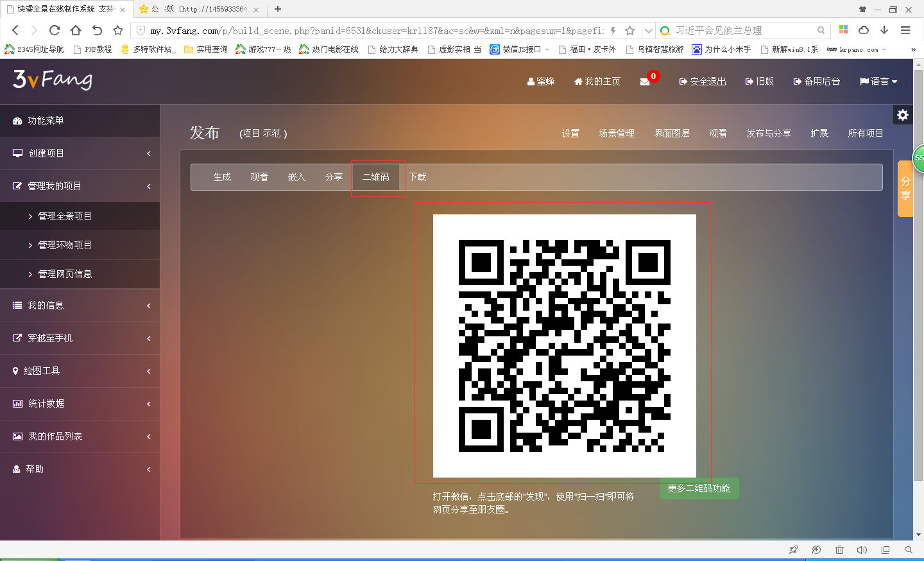Click the browser address bar URL
Screen dimensions: 924x561
[x=377, y=30]
